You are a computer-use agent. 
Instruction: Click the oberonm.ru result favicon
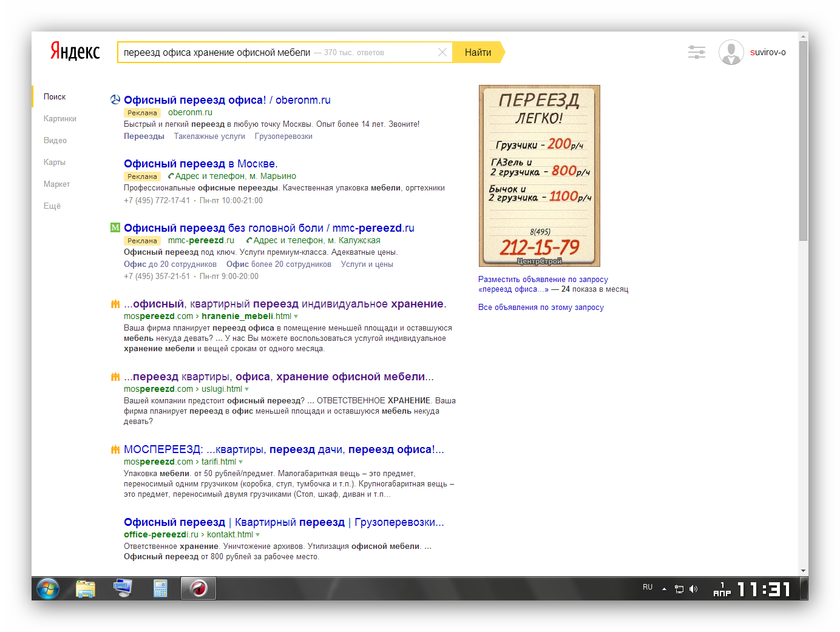point(115,99)
